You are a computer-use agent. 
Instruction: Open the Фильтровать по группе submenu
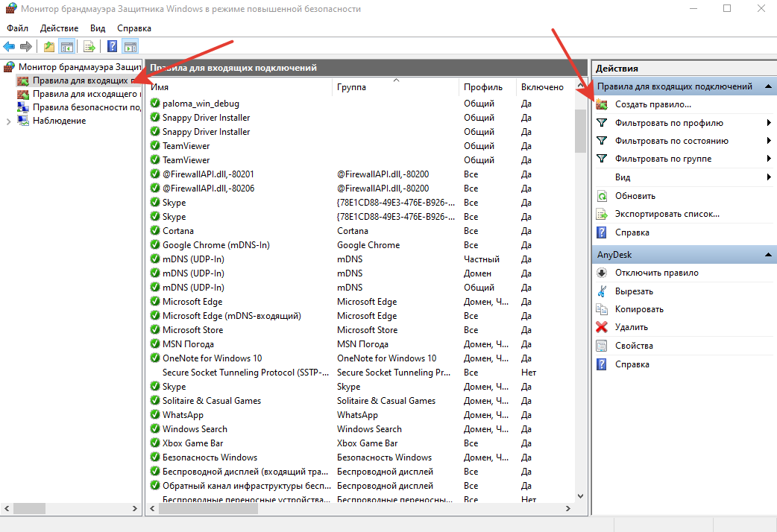click(x=768, y=159)
